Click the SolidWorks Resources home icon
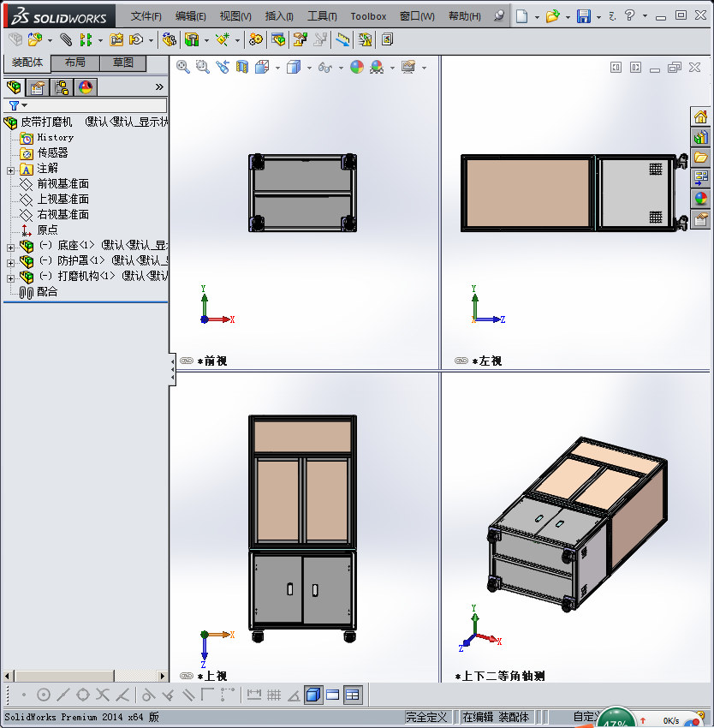714x728 pixels. (700, 116)
